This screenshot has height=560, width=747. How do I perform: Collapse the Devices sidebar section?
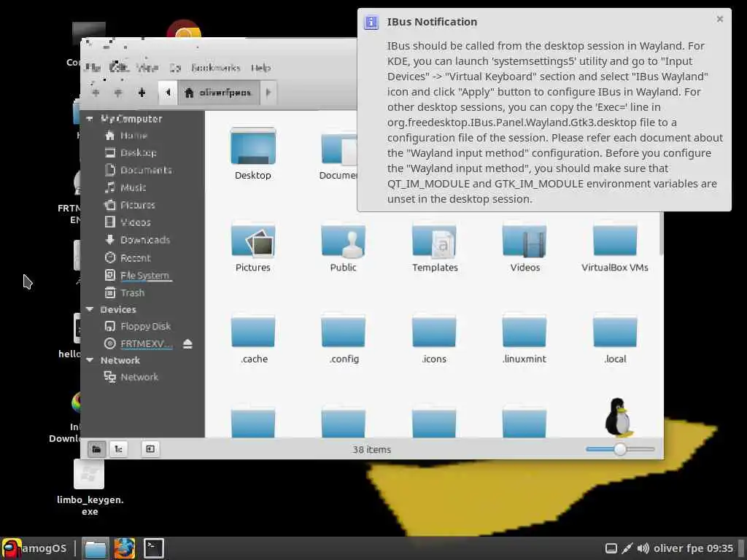[90, 309]
